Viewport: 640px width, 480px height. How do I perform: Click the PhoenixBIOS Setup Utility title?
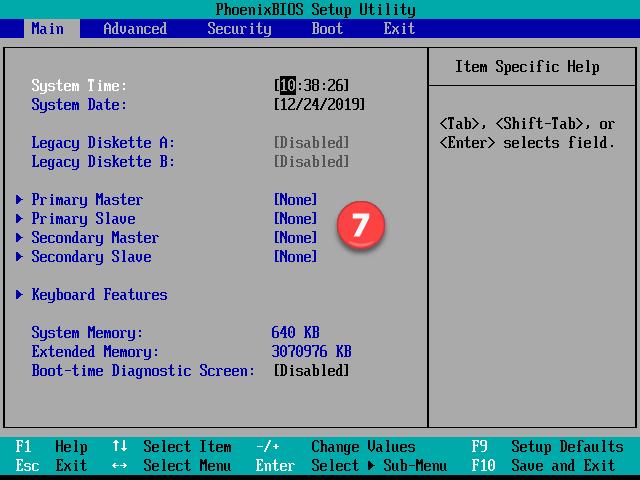316,9
